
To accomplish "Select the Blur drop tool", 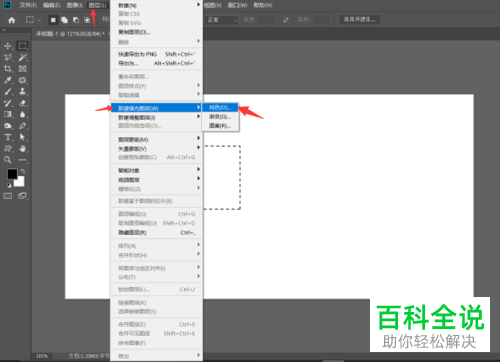I will click(x=22, y=114).
